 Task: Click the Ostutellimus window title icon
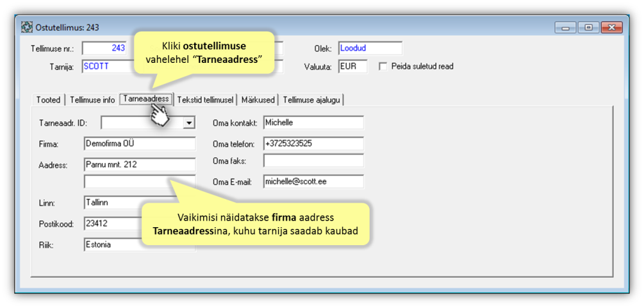27,28
